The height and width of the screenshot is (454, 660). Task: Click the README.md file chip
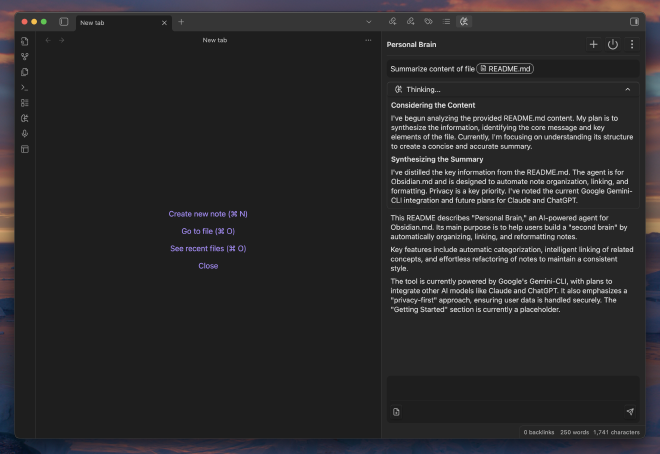point(504,68)
